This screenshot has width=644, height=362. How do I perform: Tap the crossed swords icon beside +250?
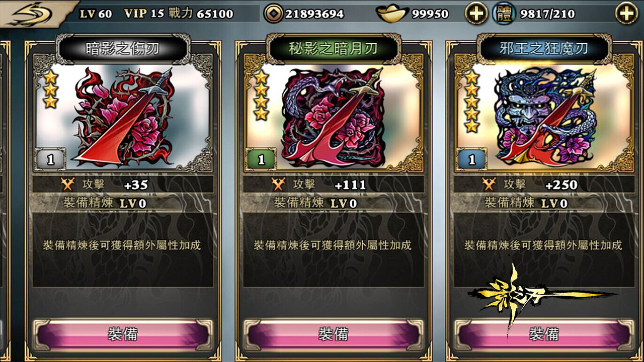click(x=489, y=184)
